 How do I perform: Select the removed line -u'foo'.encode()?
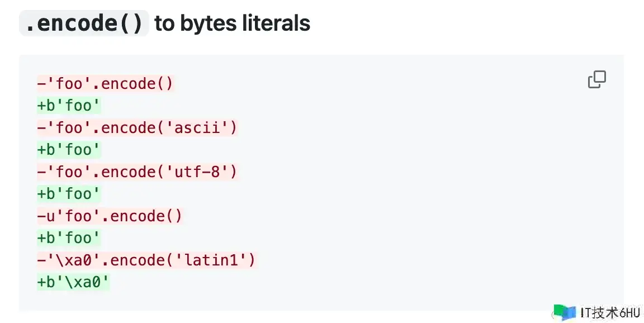(x=110, y=216)
